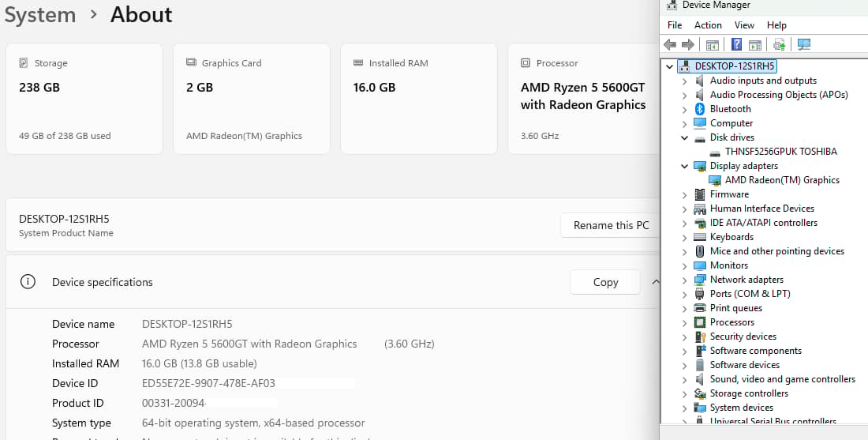
Task: Open the View menu
Action: [745, 25]
